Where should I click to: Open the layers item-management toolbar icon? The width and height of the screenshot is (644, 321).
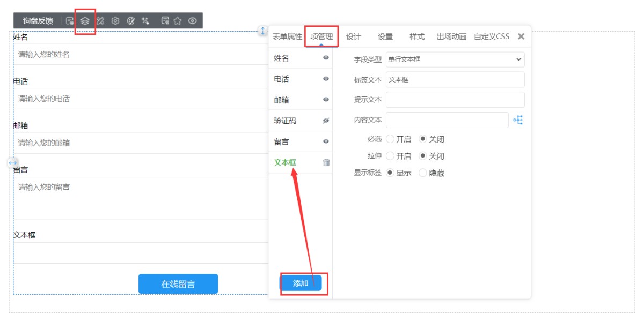pyautogui.click(x=85, y=21)
